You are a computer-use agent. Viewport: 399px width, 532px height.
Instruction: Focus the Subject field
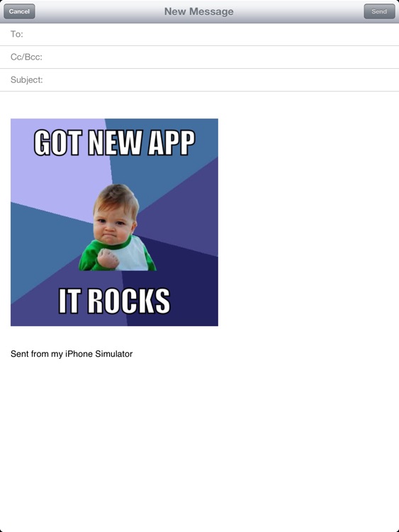tap(199, 80)
